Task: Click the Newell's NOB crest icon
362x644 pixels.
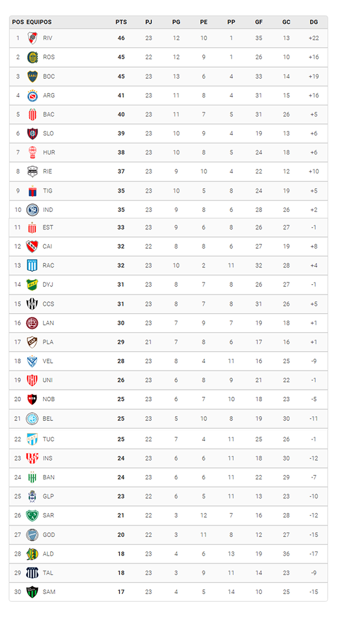Action: (x=32, y=399)
